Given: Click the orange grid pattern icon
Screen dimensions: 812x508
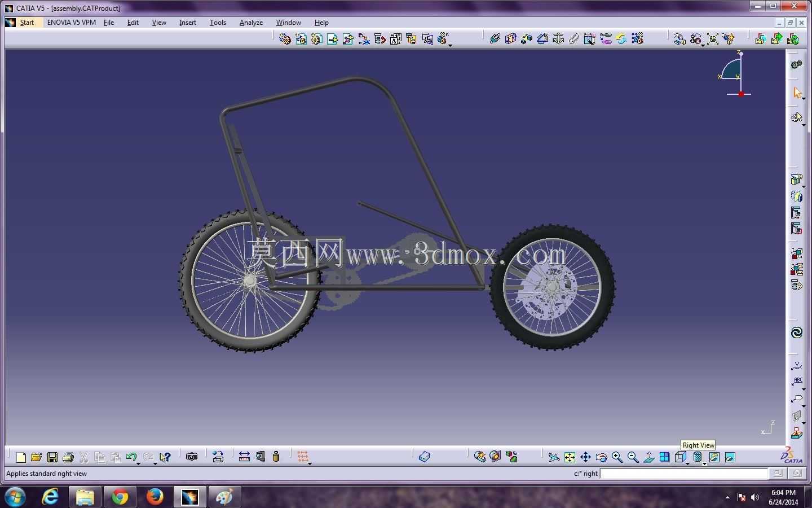Looking at the screenshot, I should coord(303,457).
